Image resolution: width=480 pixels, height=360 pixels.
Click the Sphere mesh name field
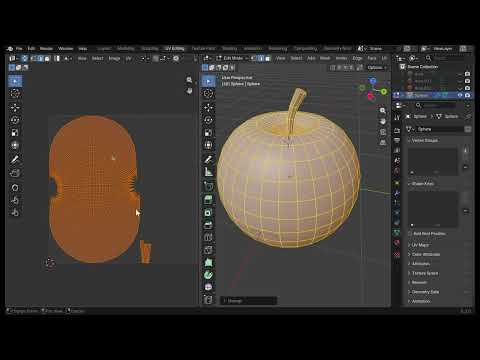[x=439, y=129]
